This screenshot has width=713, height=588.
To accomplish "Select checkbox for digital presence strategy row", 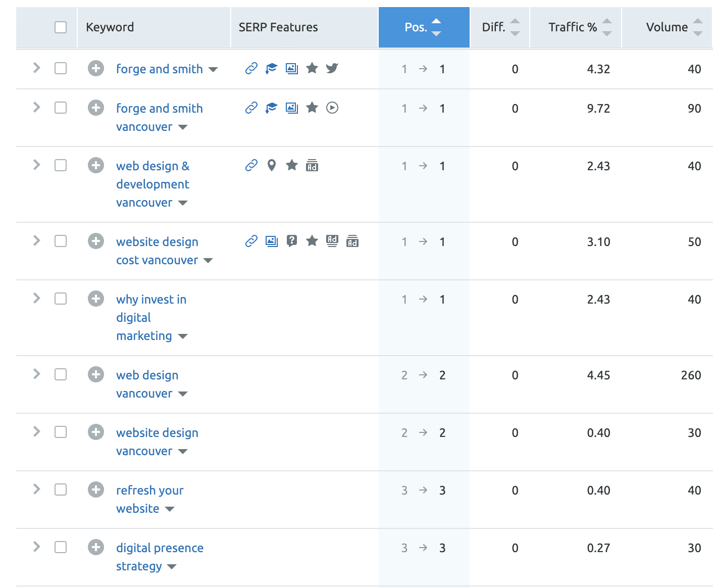I will point(61,547).
